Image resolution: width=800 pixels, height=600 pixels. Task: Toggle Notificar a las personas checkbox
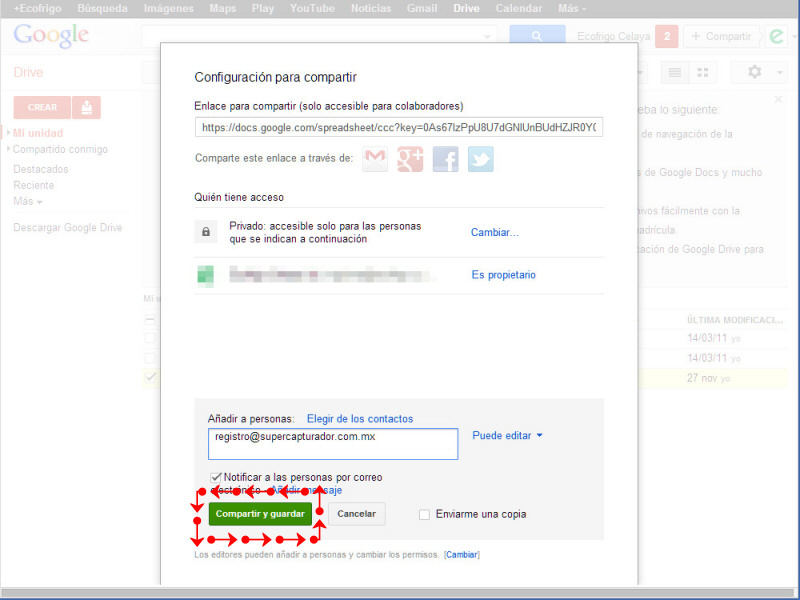point(216,478)
